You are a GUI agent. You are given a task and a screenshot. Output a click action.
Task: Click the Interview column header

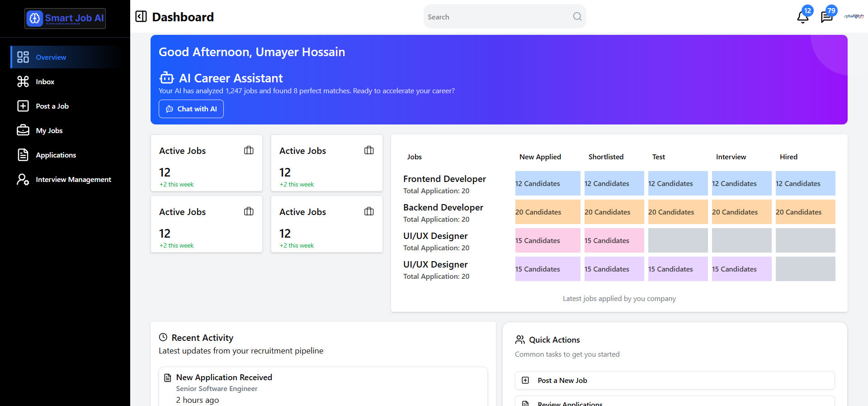pyautogui.click(x=731, y=157)
